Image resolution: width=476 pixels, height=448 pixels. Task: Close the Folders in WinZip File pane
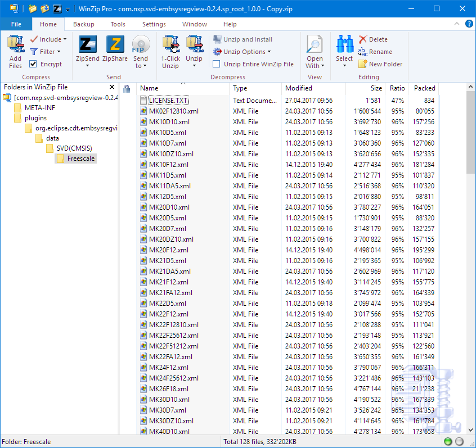tap(112, 87)
